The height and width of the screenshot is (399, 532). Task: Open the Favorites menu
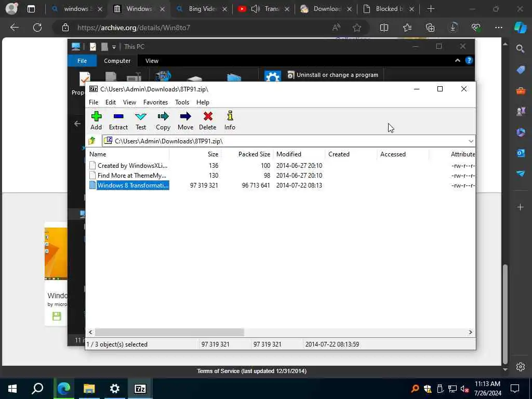[x=155, y=102]
